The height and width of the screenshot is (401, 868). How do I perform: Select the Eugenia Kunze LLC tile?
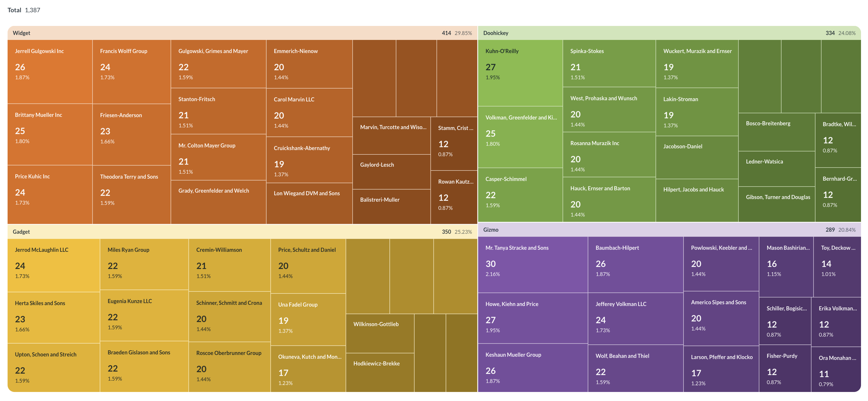(144, 315)
